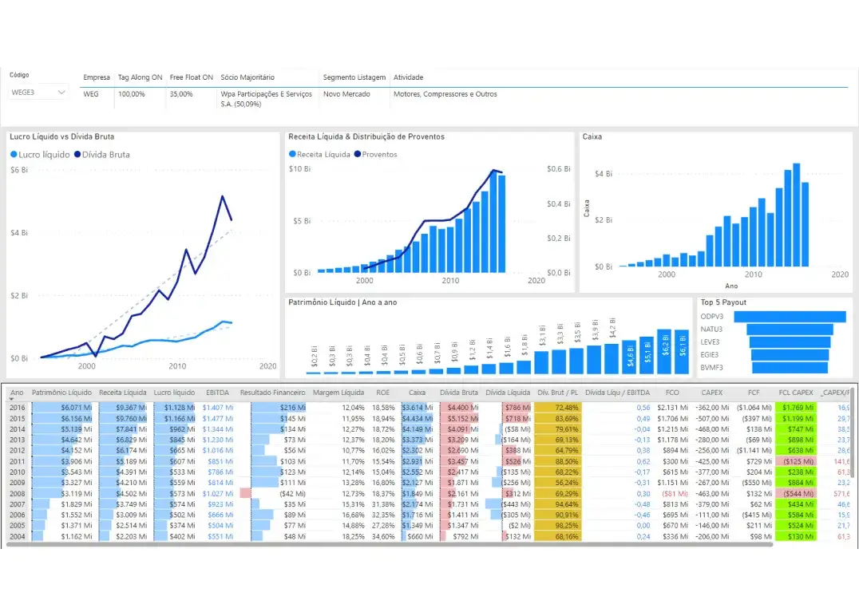The height and width of the screenshot is (616, 859).
Task: Click the table's horizontal scrollbar
Action: tap(390, 545)
